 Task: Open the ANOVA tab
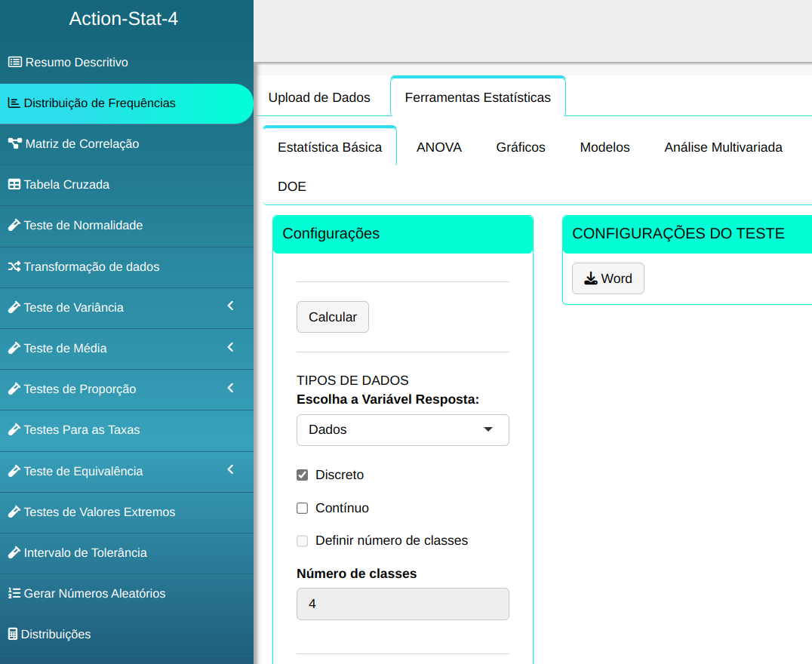438,147
